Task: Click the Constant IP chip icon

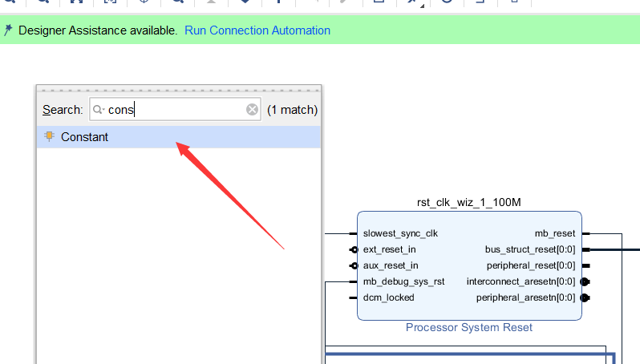Action: click(50, 136)
